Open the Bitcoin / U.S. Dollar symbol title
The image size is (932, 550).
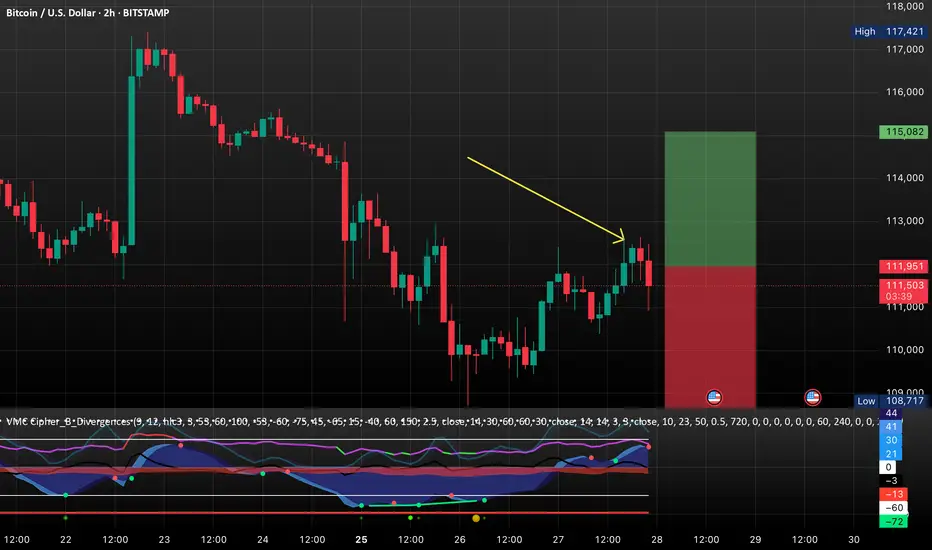coord(87,12)
